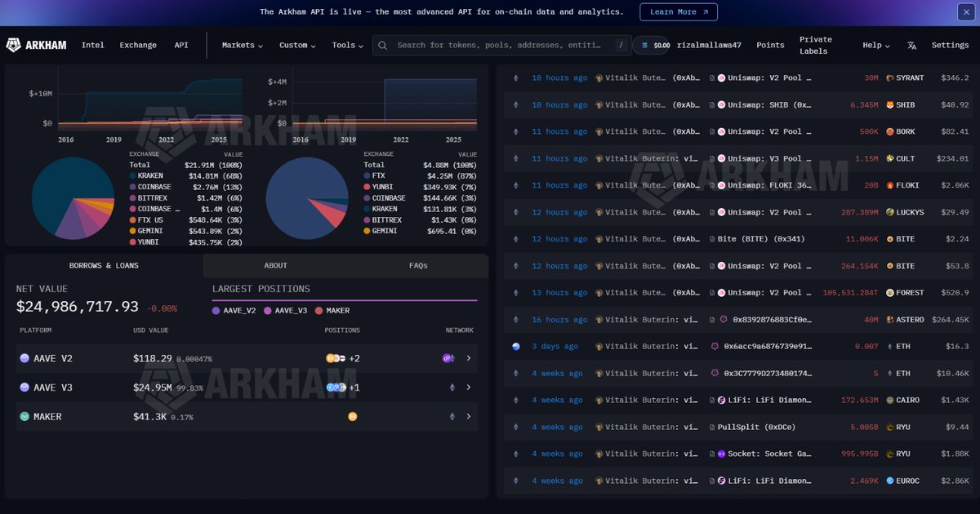Screen dimensions: 980x514
Task: Click the AAVE V3 platform icon
Action: tap(24, 388)
